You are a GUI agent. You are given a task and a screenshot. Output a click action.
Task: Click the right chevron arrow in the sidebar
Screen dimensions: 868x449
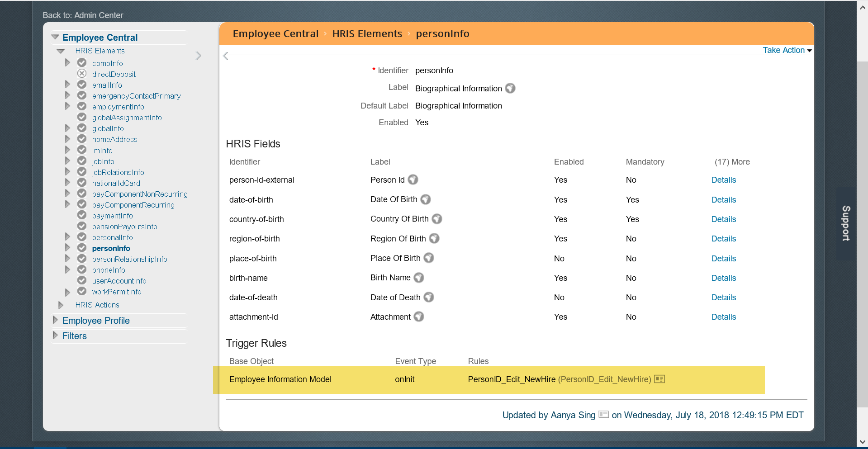tap(199, 56)
